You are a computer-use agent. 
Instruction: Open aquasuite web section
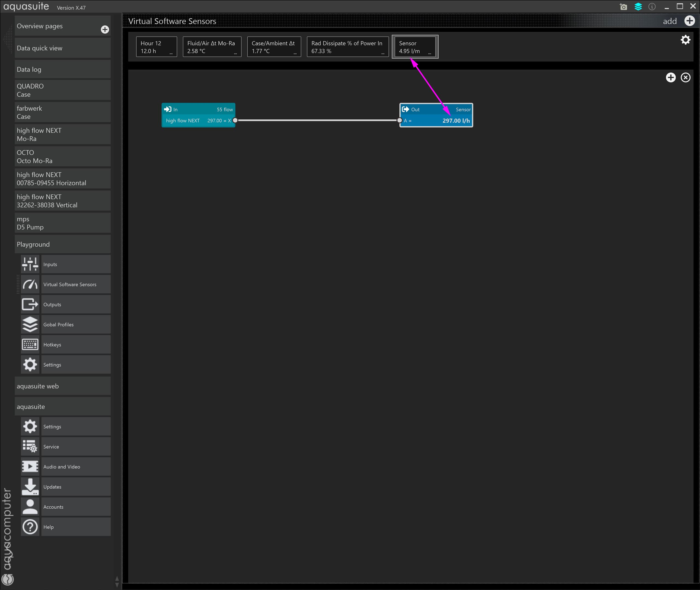pyautogui.click(x=63, y=386)
